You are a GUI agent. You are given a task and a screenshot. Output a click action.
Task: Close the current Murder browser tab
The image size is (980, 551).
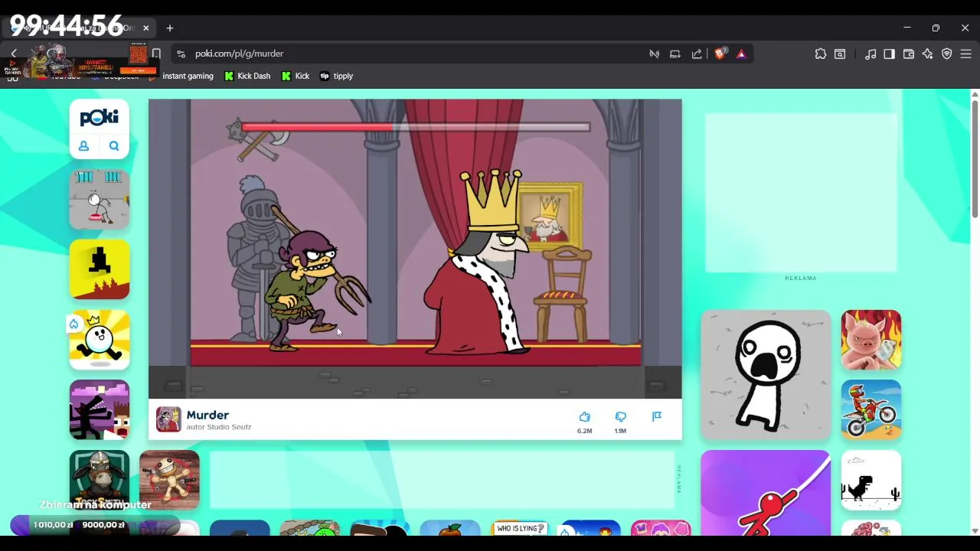pos(145,28)
